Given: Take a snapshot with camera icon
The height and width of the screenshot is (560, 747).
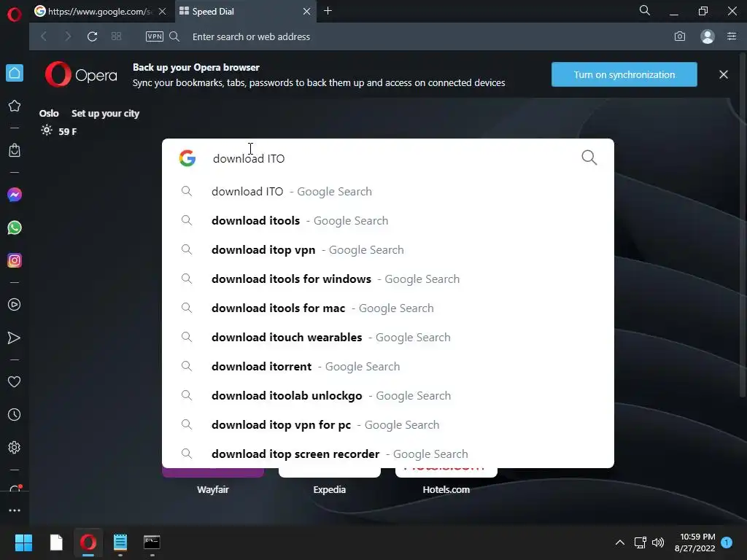Looking at the screenshot, I should tap(680, 36).
